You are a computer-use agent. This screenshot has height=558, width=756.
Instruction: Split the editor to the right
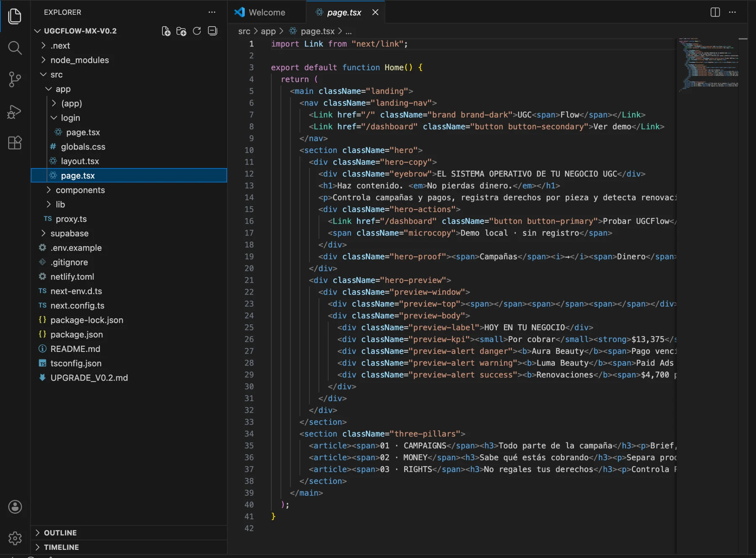click(715, 12)
